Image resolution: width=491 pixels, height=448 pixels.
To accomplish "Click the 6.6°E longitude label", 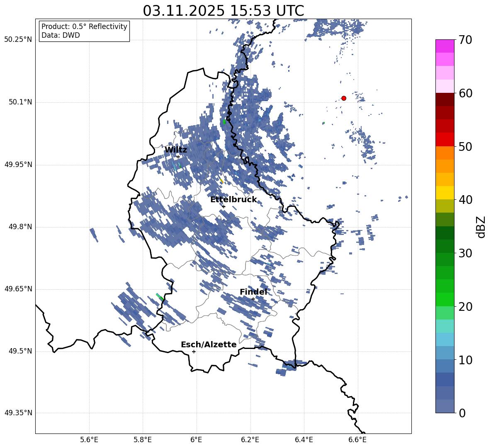I will tap(357, 440).
